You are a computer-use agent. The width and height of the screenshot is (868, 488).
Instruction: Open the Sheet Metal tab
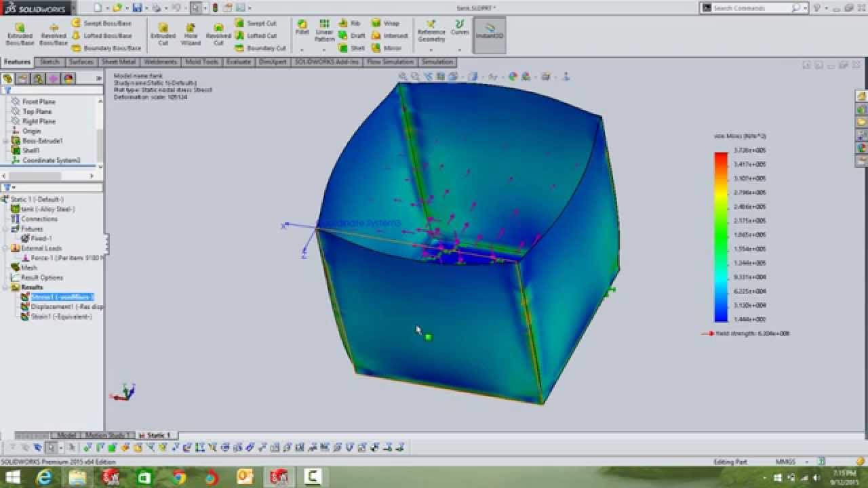point(119,62)
